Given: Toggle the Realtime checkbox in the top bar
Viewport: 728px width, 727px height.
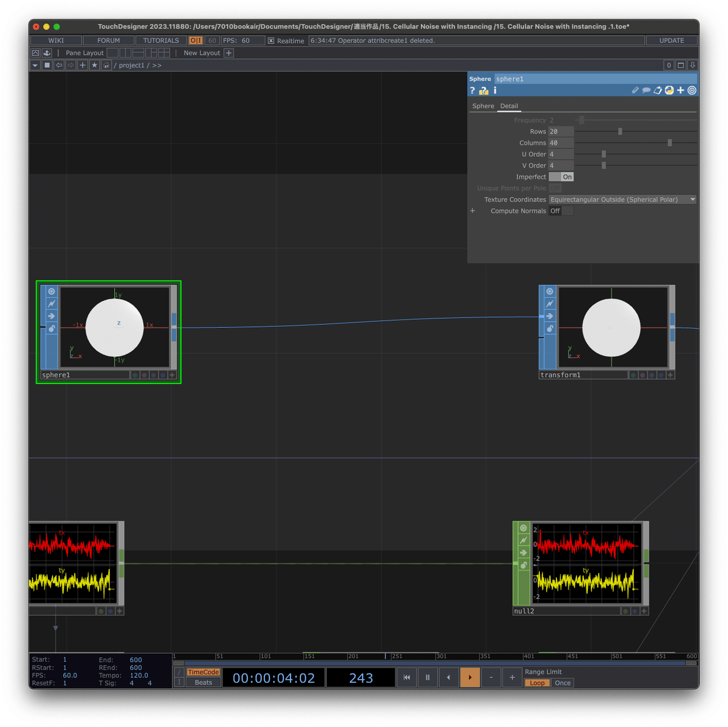Looking at the screenshot, I should [271, 41].
